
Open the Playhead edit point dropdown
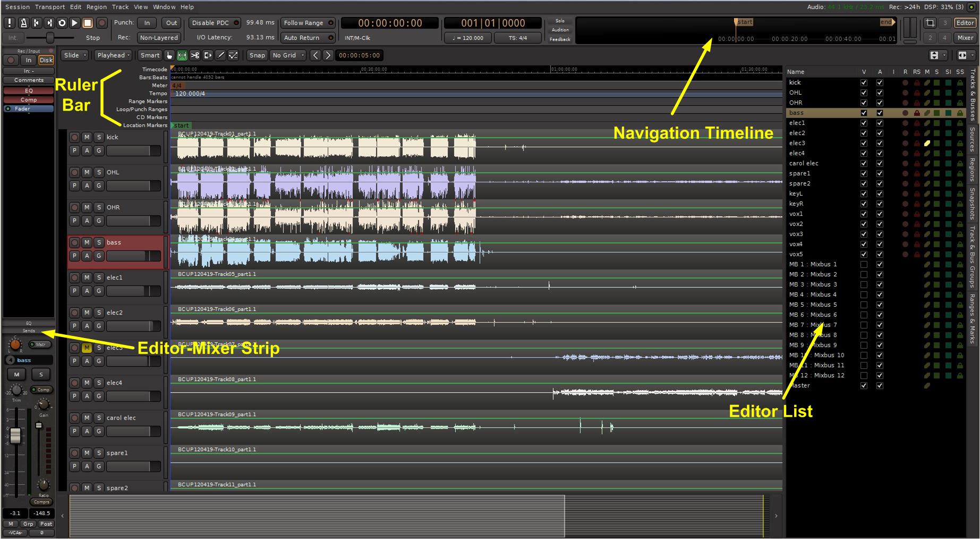pyautogui.click(x=114, y=55)
